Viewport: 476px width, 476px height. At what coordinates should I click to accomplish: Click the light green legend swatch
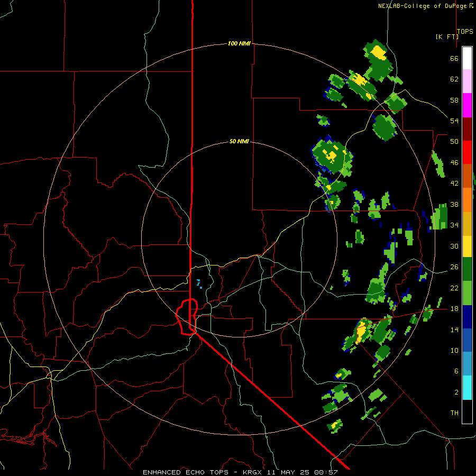click(467, 293)
